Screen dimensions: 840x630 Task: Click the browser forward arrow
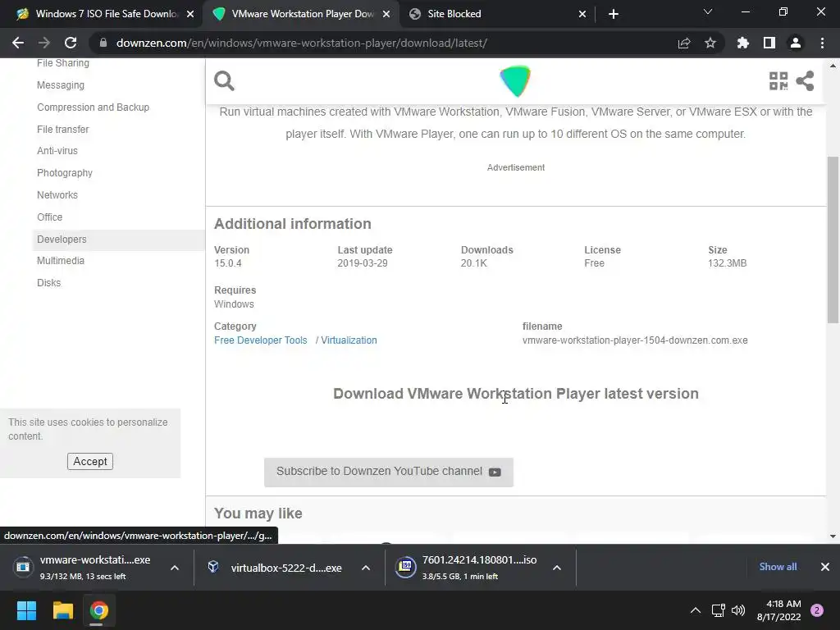[44, 43]
